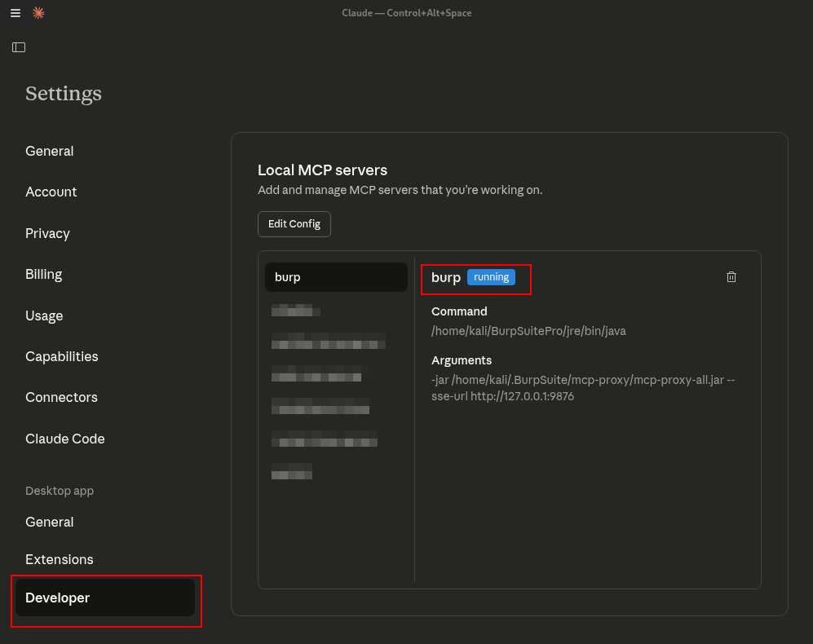813x644 pixels.
Task: Select General under Desktop app
Action: 50,522
